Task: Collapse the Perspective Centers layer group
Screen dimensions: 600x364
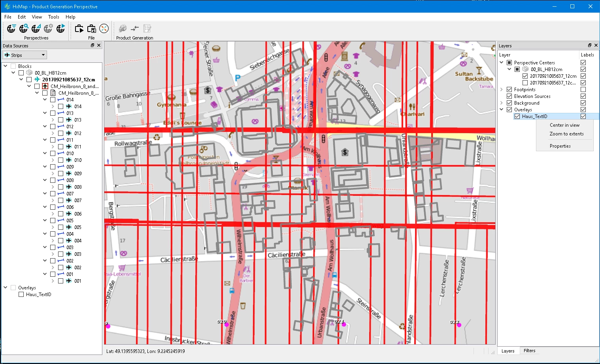Action: point(502,63)
